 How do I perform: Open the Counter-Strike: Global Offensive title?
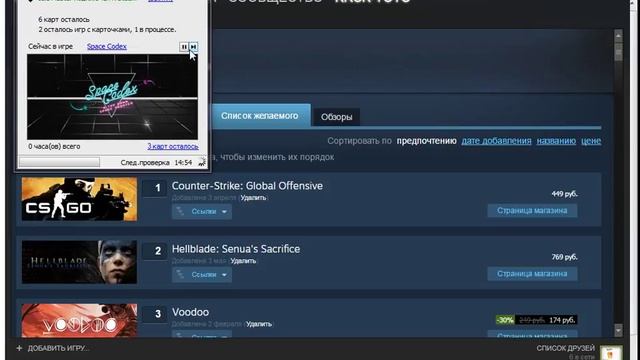point(247,186)
